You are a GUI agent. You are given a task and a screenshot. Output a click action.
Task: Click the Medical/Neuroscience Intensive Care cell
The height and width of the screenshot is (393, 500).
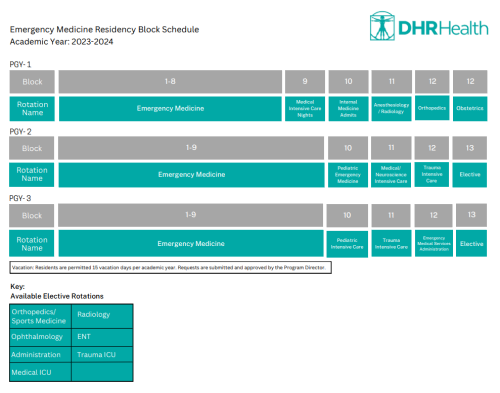coord(391,175)
